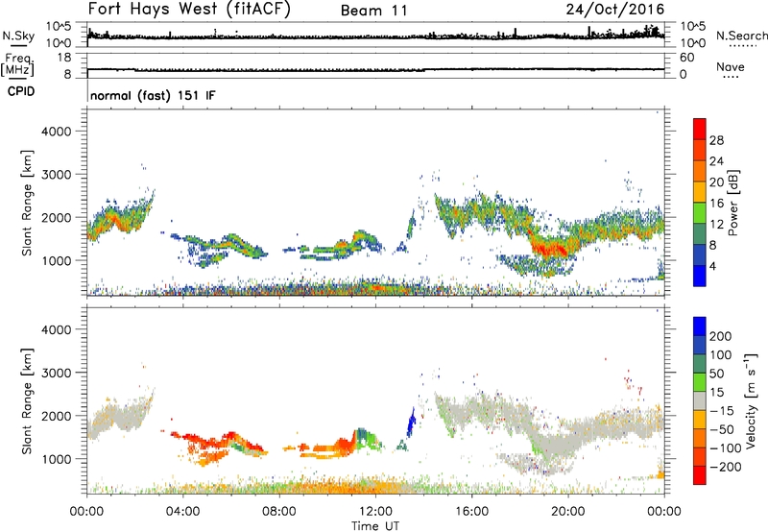Pick the red bottom velocity color bar segment
768x532 pixels.
[x=700, y=475]
